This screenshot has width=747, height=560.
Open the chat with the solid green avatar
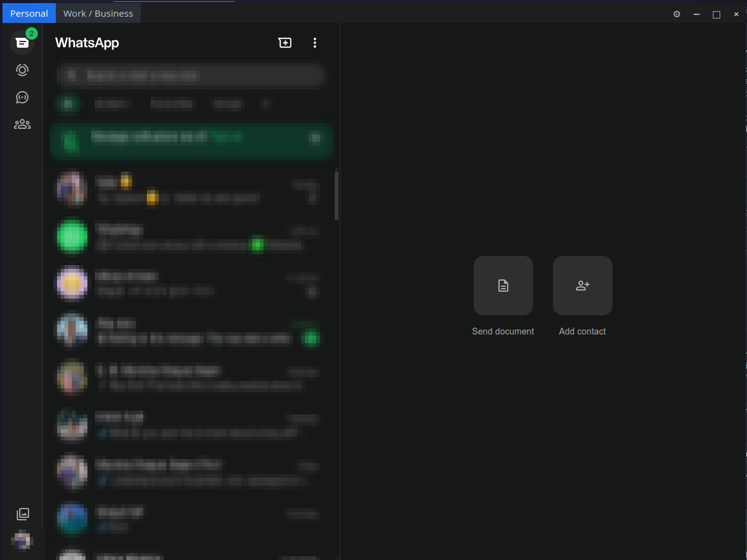click(x=192, y=237)
